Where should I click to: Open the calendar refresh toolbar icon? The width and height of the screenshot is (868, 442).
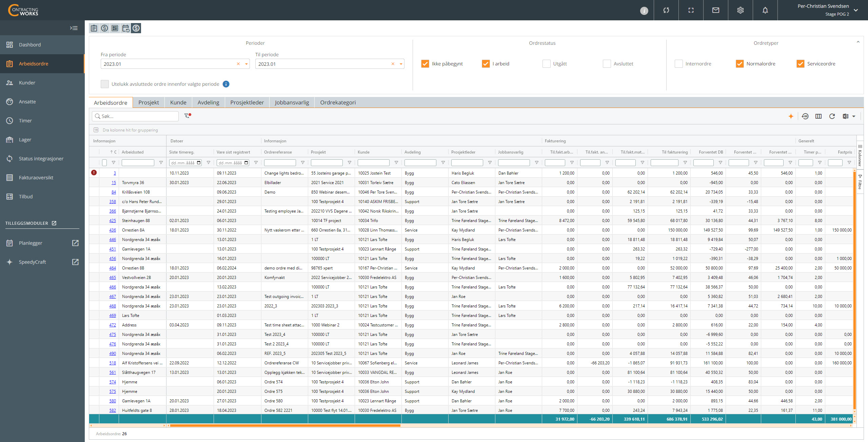(125, 28)
